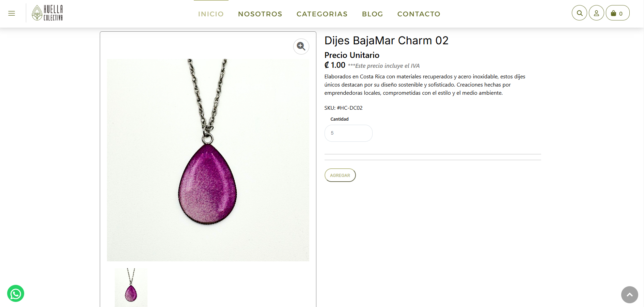Open the shopping bag cart
644x307 pixels.
[617, 13]
